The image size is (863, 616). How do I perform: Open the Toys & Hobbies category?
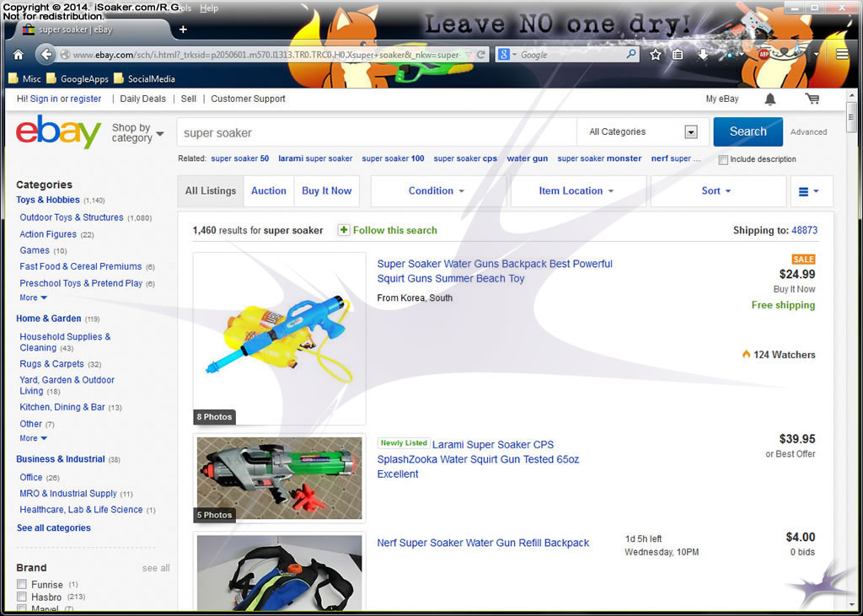[x=48, y=200]
